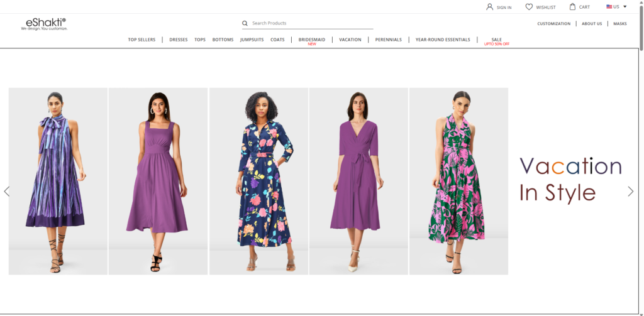Advance to next carousel slide arrow

point(630,192)
